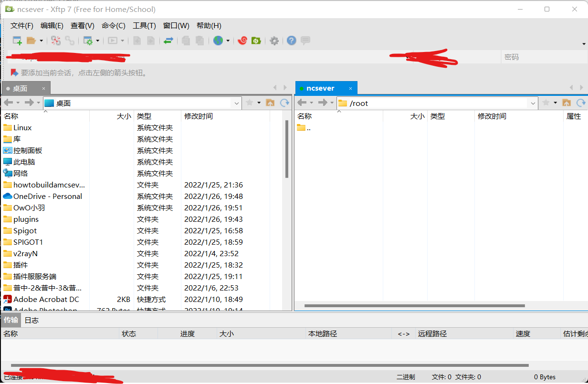Open dropdown beside local favorites star
This screenshot has width=588, height=384.
[259, 103]
